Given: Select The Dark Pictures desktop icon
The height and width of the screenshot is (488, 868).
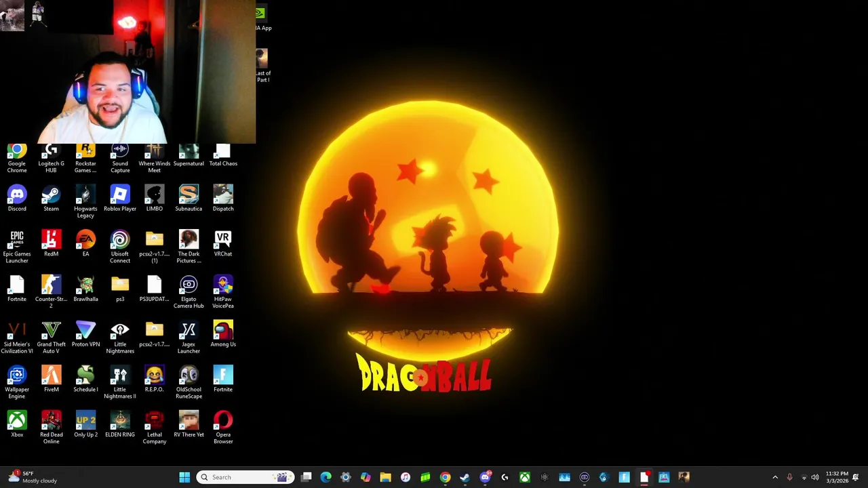Looking at the screenshot, I should click(x=189, y=247).
